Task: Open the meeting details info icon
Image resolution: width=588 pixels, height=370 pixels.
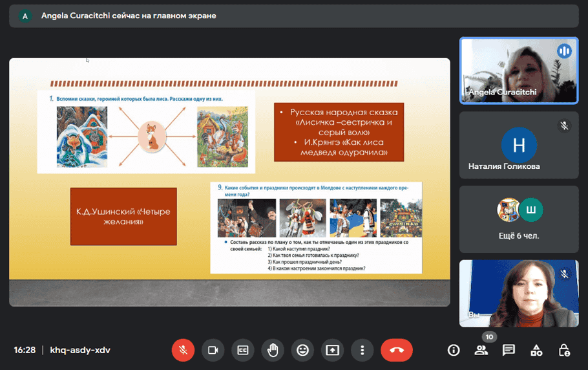Action: [454, 350]
